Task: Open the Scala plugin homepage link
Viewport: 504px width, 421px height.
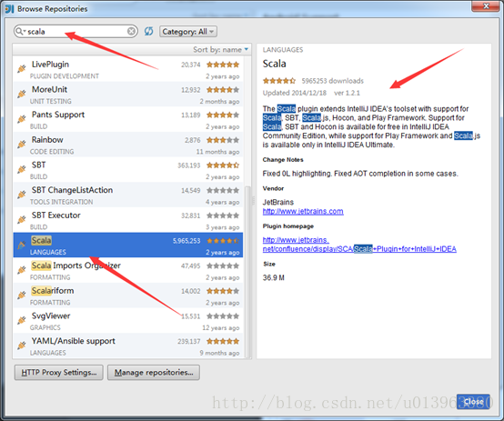Action: [x=359, y=245]
